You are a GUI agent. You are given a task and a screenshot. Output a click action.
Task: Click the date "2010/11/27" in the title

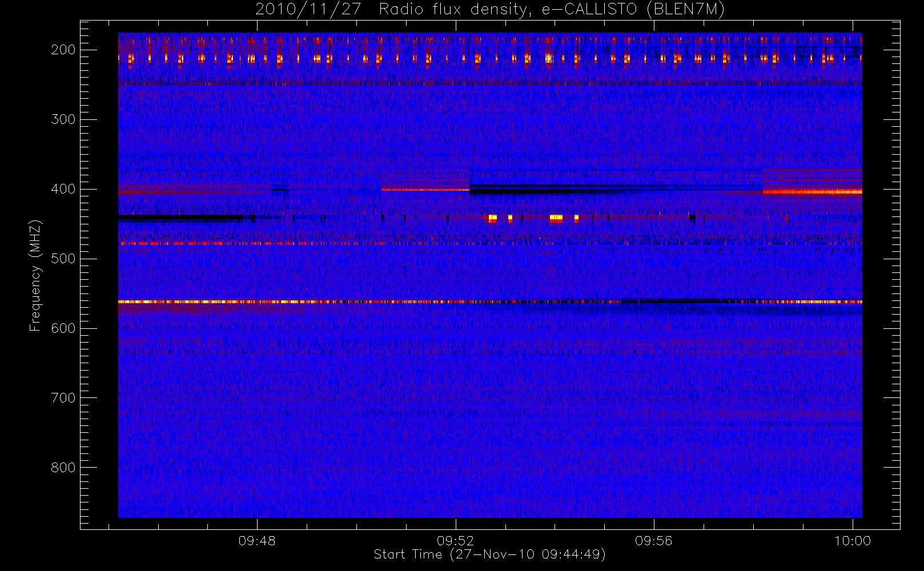[308, 10]
